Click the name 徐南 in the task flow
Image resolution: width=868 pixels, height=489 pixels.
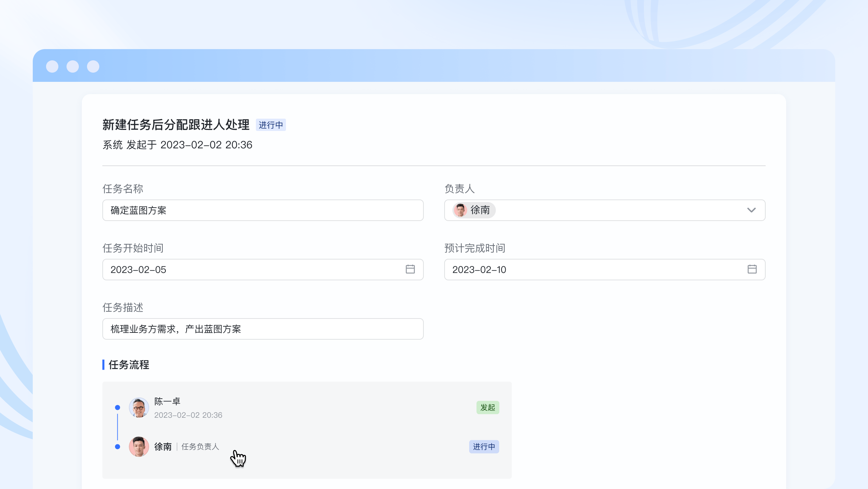[x=163, y=447]
